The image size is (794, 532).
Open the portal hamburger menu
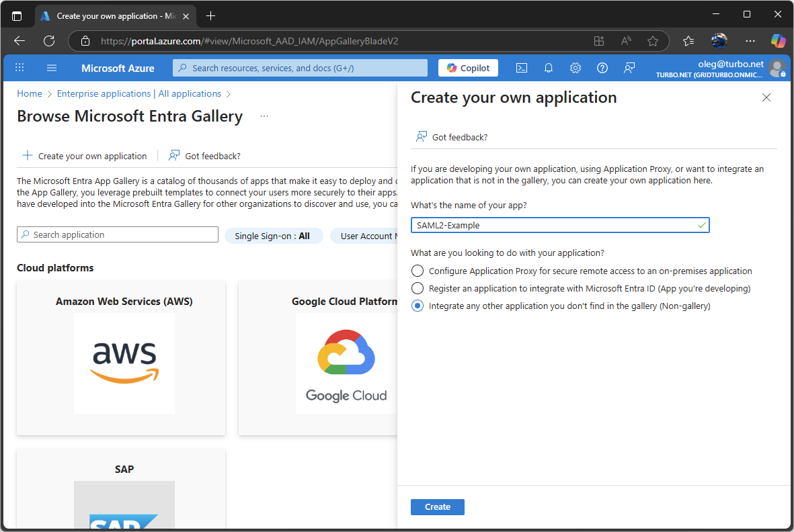click(52, 67)
